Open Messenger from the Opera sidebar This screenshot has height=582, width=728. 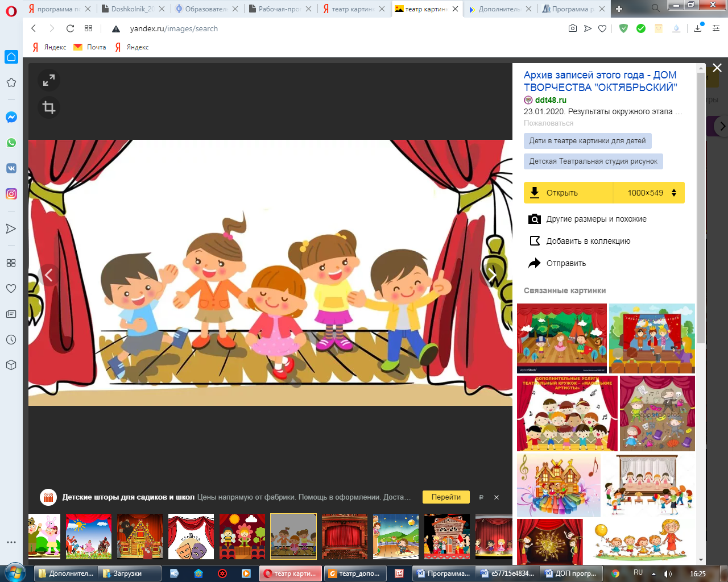coord(11,117)
